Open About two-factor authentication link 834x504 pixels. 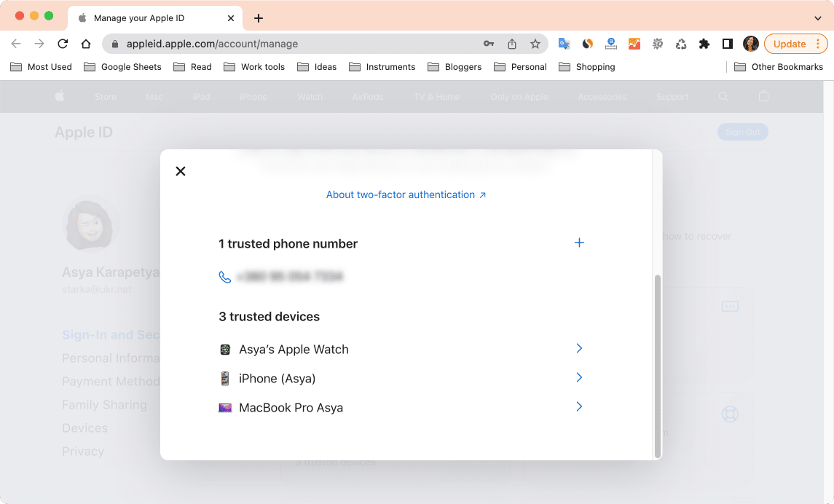pos(406,194)
